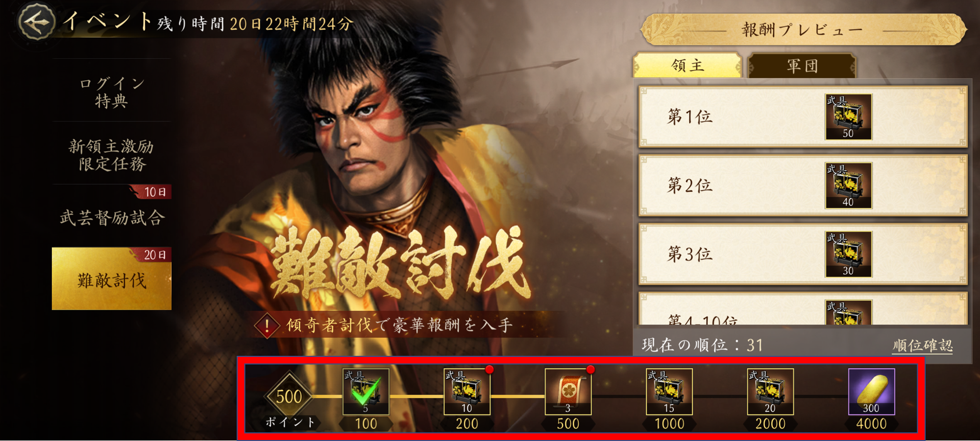Tap the 第2位 reward chest icon
The image size is (980, 441).
point(848,186)
